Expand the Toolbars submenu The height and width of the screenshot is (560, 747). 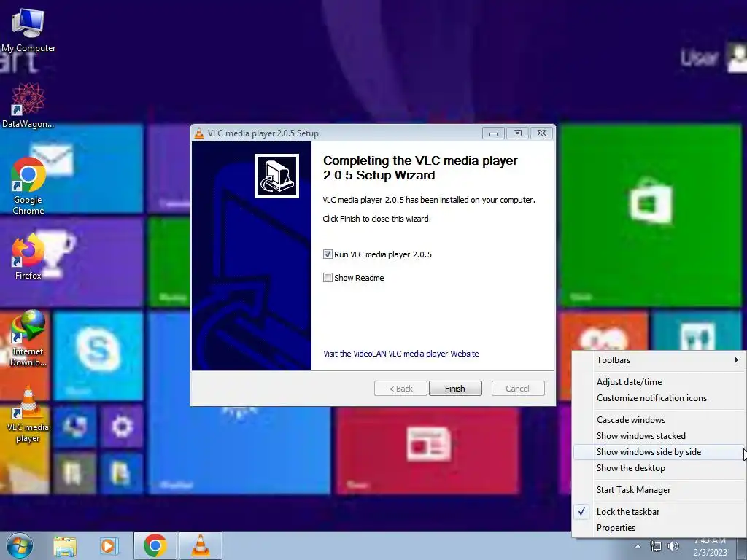pyautogui.click(x=659, y=360)
